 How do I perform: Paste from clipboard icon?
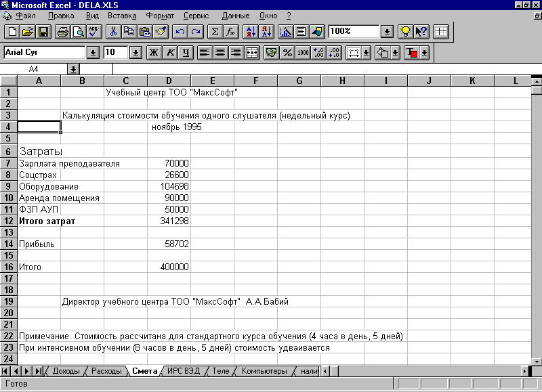tap(144, 32)
